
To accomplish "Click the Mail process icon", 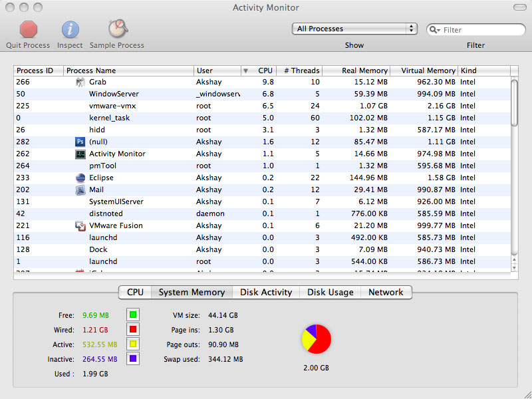I will (x=80, y=190).
